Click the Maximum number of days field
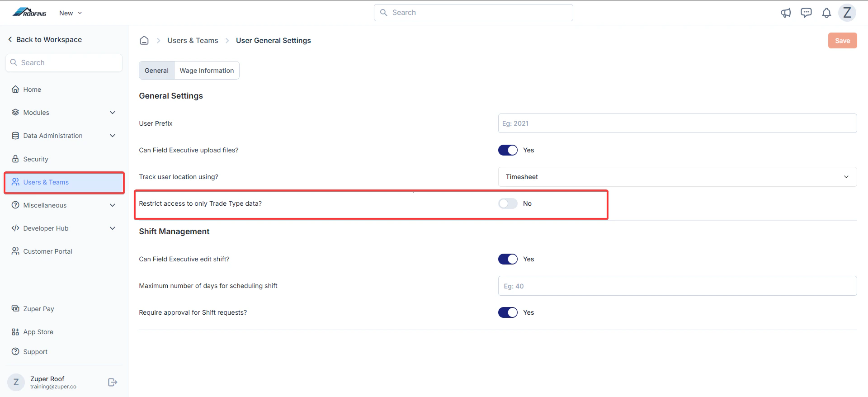 tap(677, 286)
